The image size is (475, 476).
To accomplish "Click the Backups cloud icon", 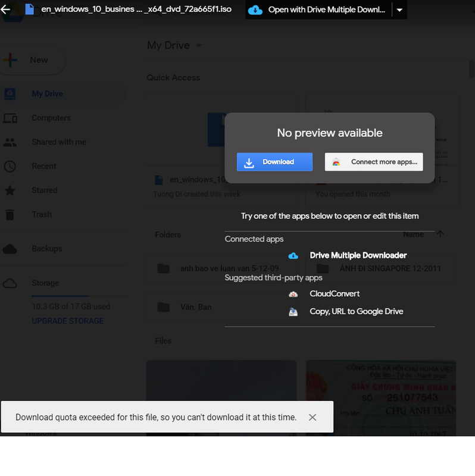I will pos(10,249).
